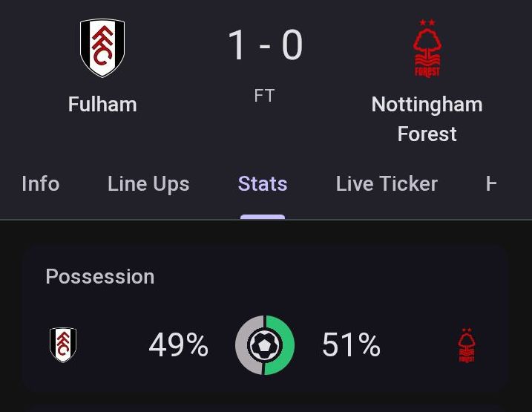
Task: Select the Stats tab
Action: [x=263, y=183]
